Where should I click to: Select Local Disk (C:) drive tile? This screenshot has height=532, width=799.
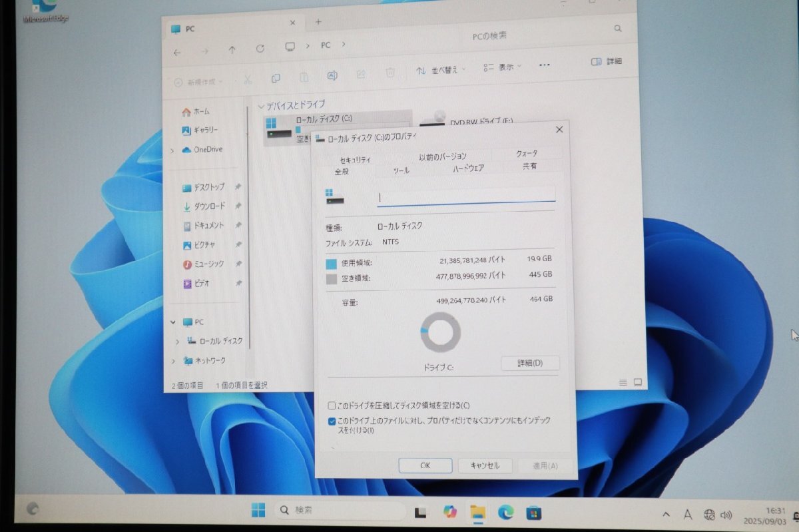point(338,128)
